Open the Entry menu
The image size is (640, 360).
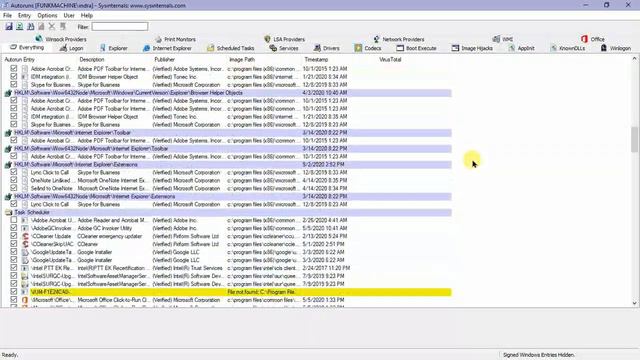tap(24, 16)
